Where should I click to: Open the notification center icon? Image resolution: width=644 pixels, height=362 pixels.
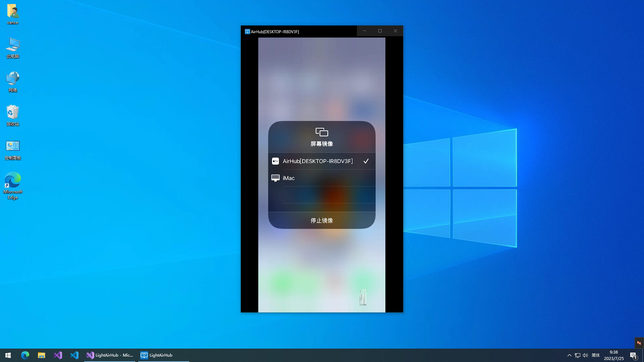point(633,356)
